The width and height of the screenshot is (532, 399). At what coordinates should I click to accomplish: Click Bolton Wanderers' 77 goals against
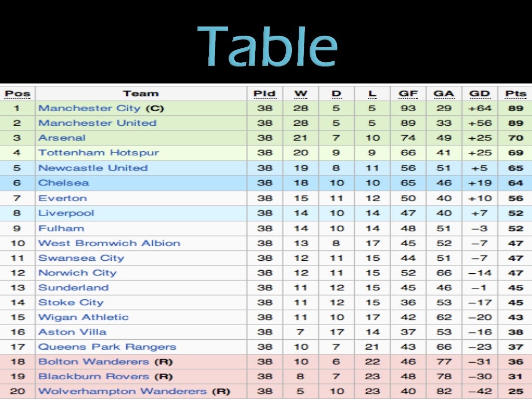tap(444, 362)
